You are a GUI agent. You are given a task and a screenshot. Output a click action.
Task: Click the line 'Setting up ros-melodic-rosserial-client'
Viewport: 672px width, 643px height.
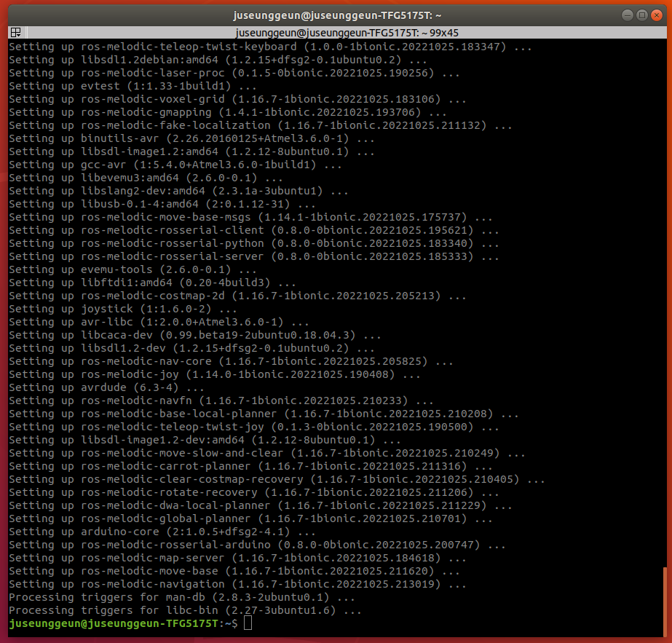(x=253, y=230)
